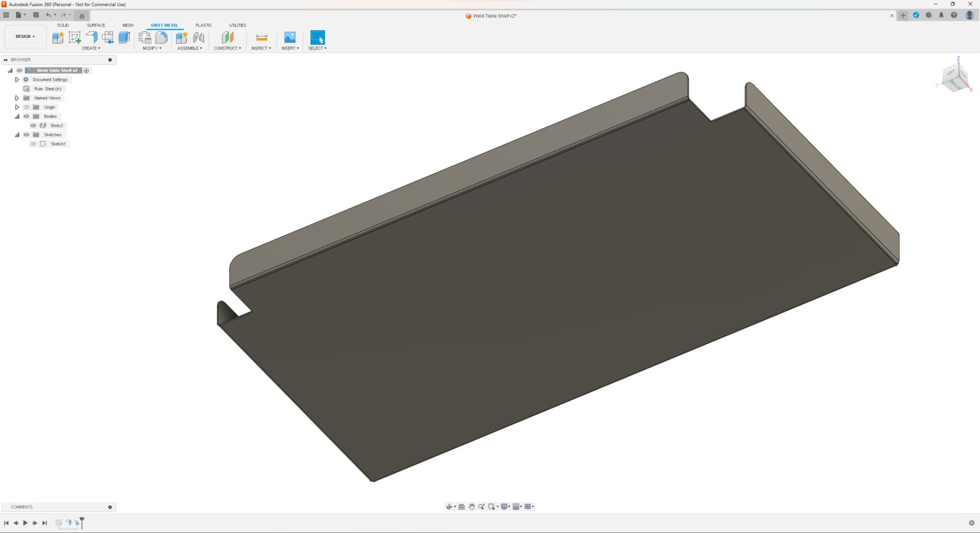The image size is (980, 533).
Task: Activate the Select tool
Action: pos(317,37)
